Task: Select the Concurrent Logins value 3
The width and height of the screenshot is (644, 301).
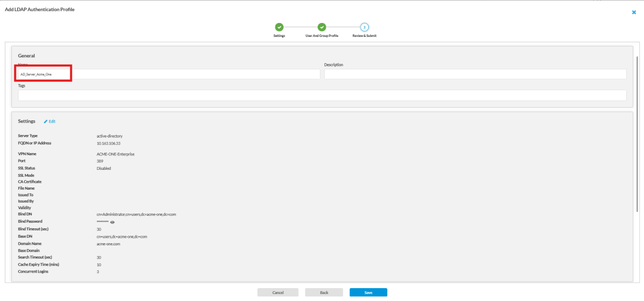Action: pyautogui.click(x=98, y=272)
